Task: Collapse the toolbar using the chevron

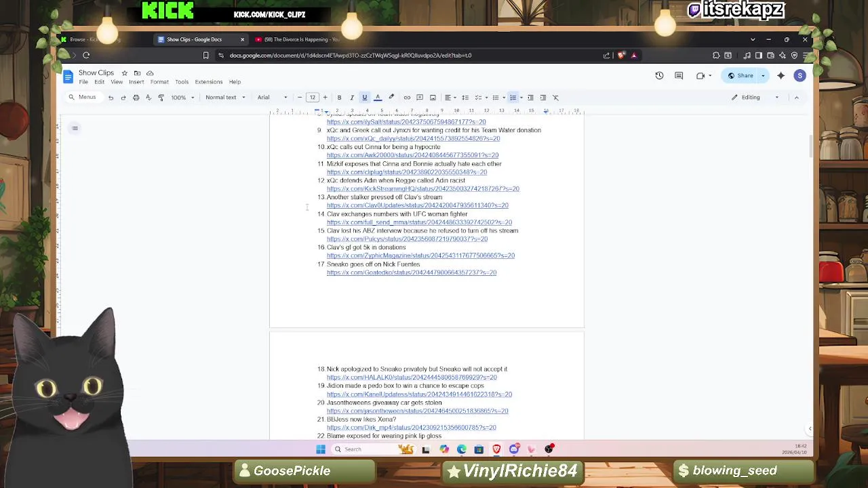Action: click(797, 98)
